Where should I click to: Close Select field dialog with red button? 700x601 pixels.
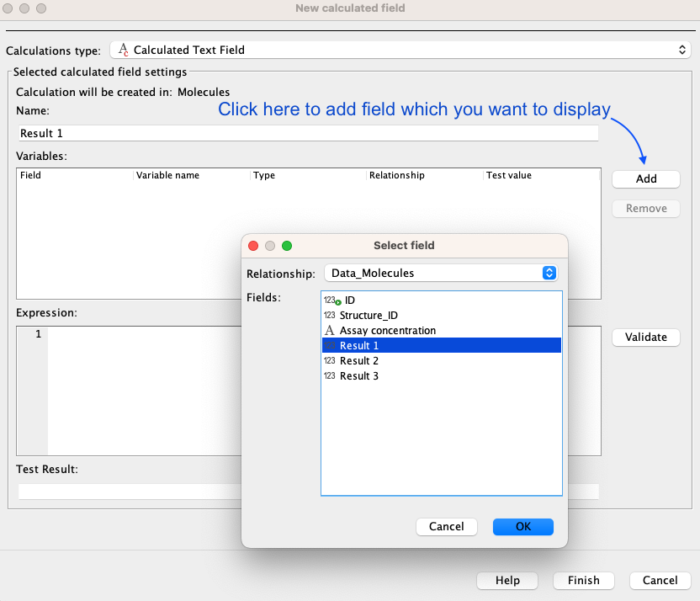click(253, 246)
